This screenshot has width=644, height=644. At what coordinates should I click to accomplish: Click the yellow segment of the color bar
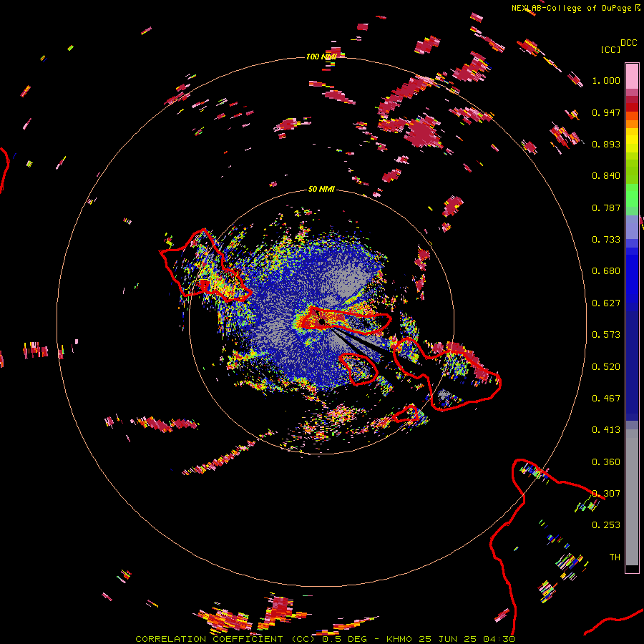click(632, 141)
